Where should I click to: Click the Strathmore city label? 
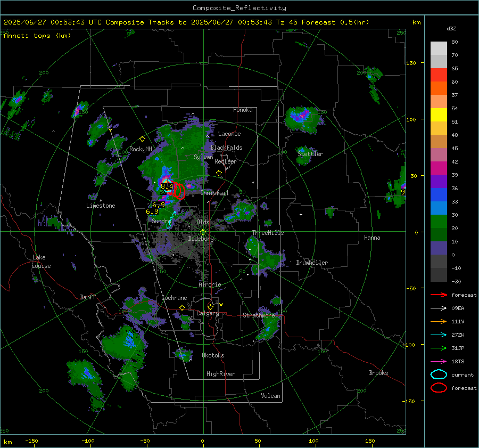259,315
